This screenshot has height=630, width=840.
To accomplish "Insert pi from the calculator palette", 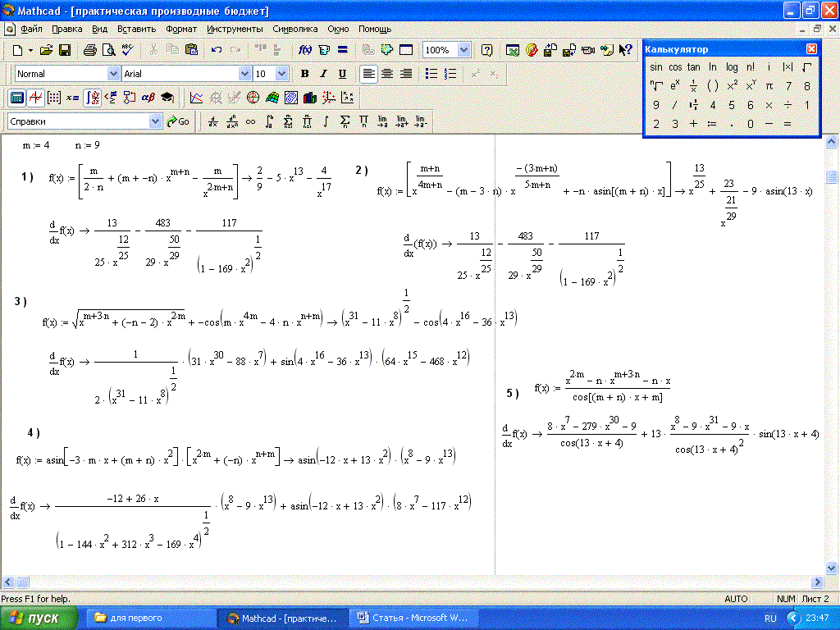I will coord(769,86).
